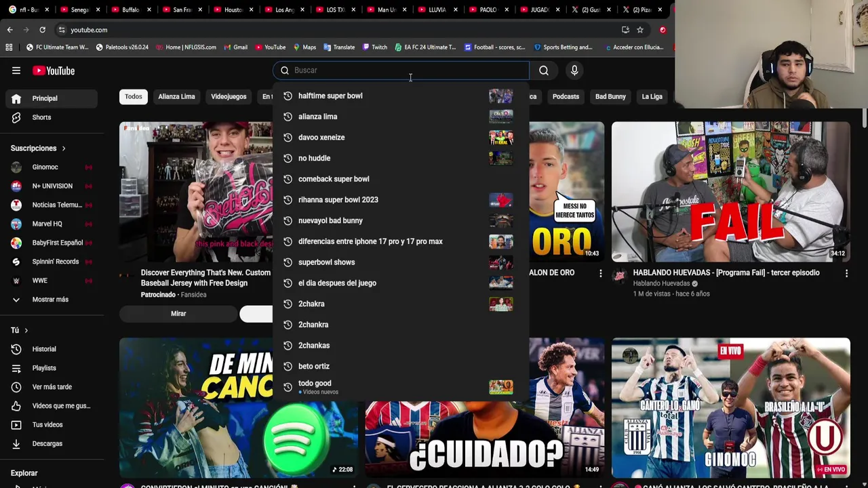Open the Fansidea sponsor link
This screenshot has height=488, width=868.
pyautogui.click(x=193, y=295)
